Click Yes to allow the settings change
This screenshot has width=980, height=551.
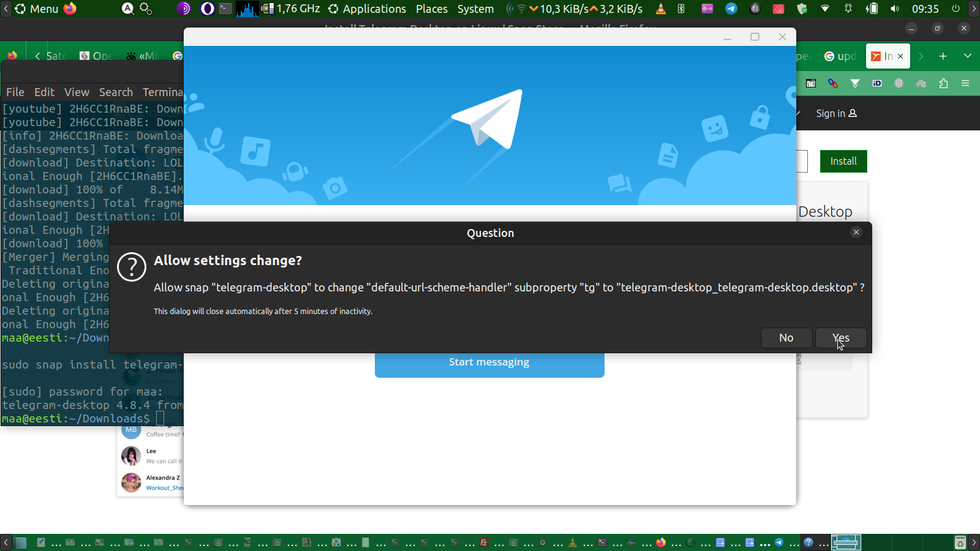click(841, 338)
